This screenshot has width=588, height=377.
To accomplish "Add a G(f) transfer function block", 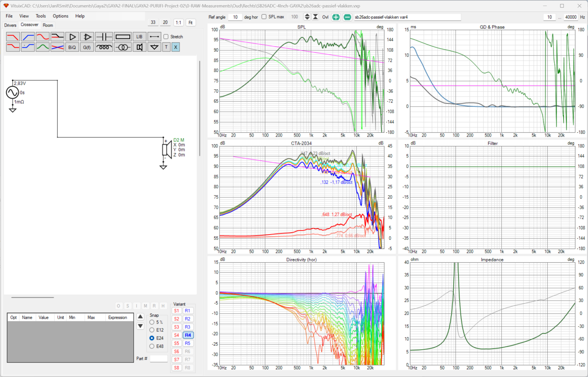I will (87, 47).
